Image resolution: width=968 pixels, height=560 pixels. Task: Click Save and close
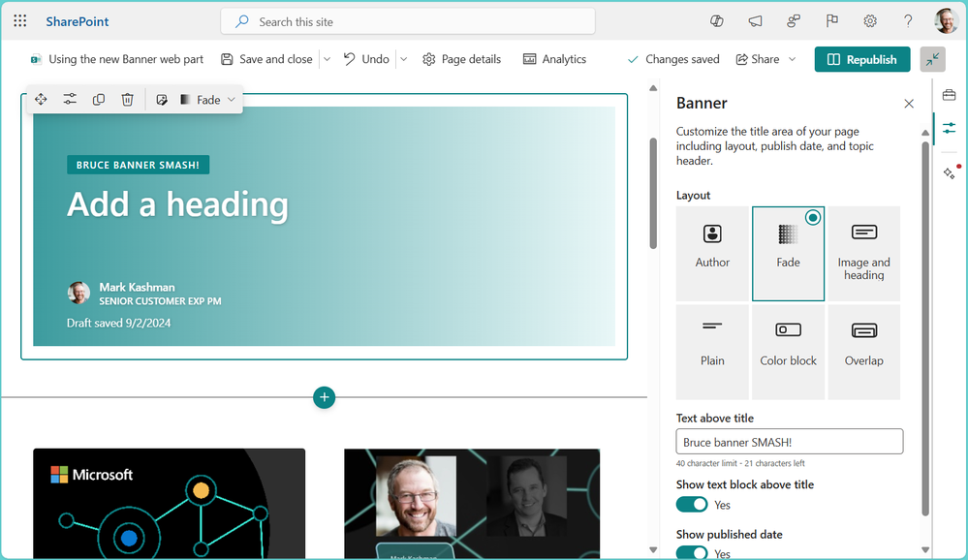pyautogui.click(x=266, y=59)
